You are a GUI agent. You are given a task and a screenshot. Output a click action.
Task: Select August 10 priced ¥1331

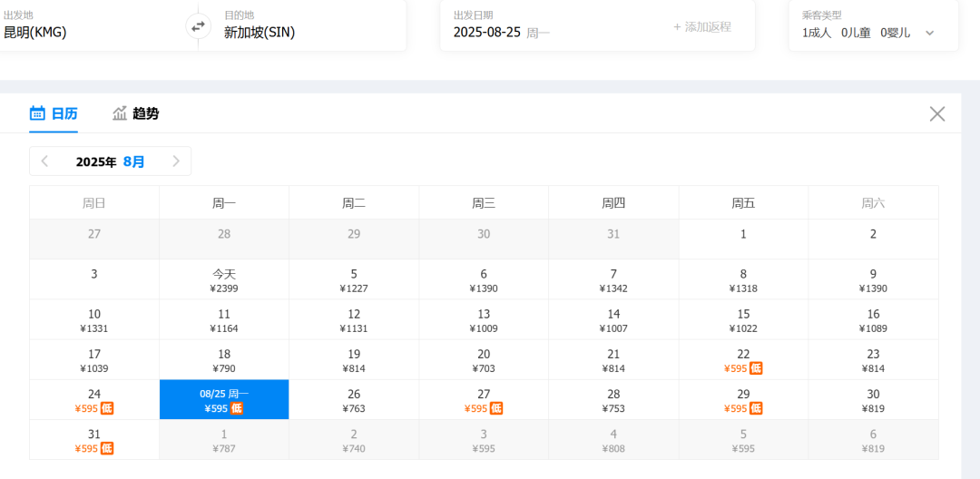click(x=94, y=319)
